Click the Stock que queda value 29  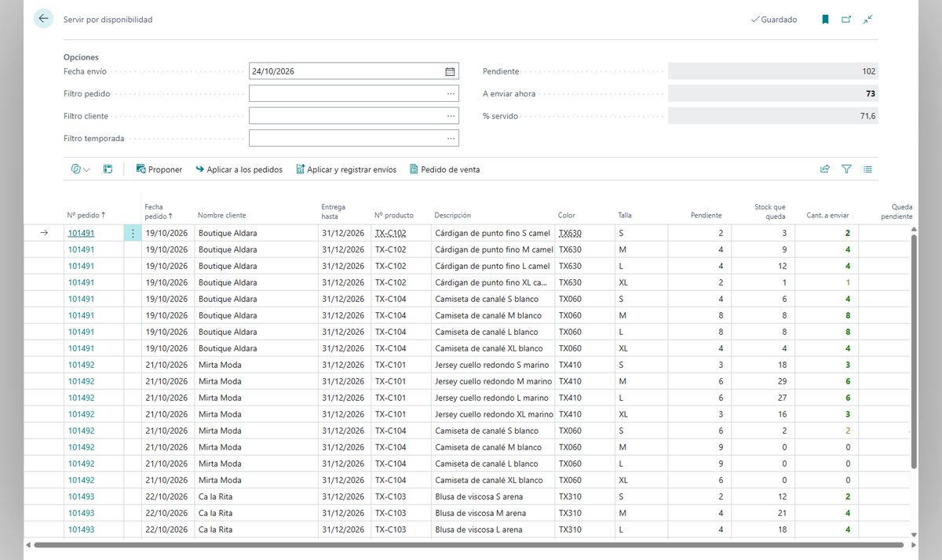(x=762, y=381)
